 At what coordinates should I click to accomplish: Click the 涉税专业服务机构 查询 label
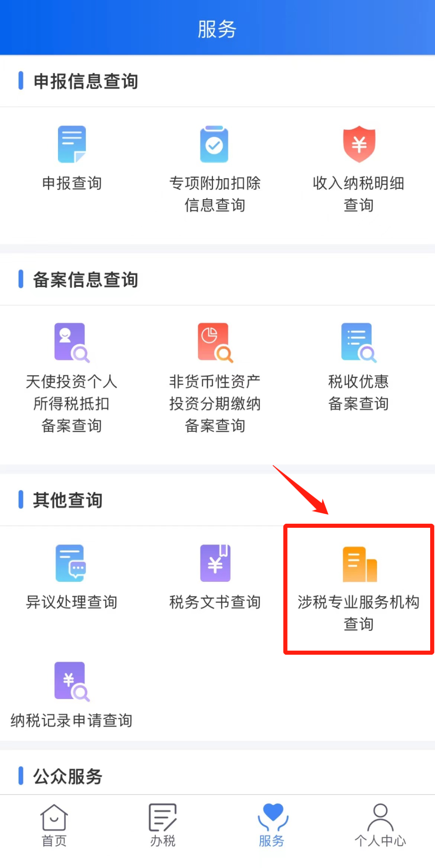point(358,613)
